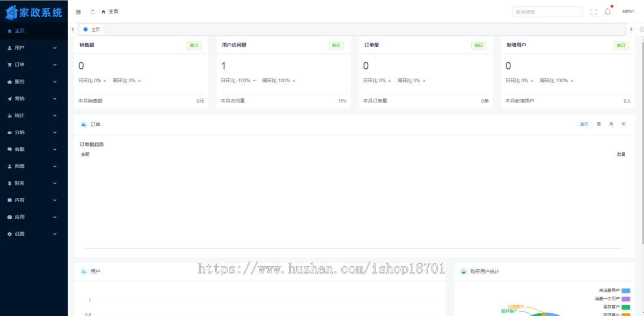This screenshot has width=644, height=316.
Task: Expand the 财务 menu chevron
Action: pyautogui.click(x=55, y=183)
